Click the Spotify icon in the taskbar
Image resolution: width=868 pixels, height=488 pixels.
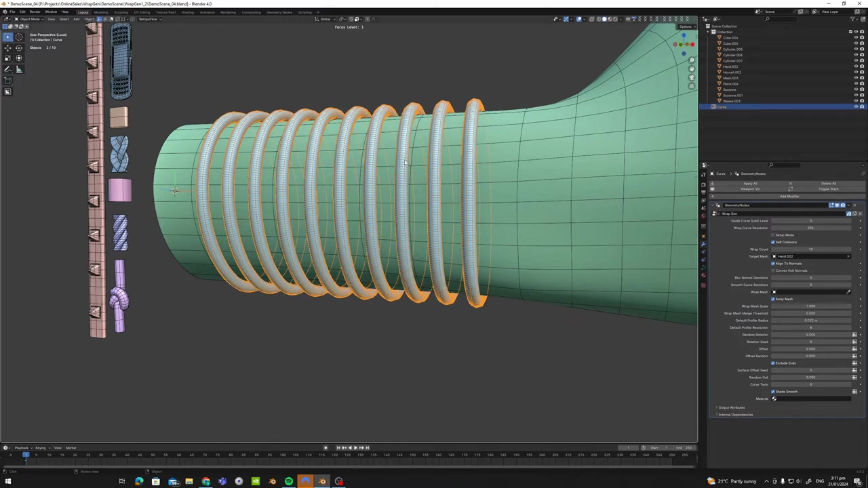[289, 482]
